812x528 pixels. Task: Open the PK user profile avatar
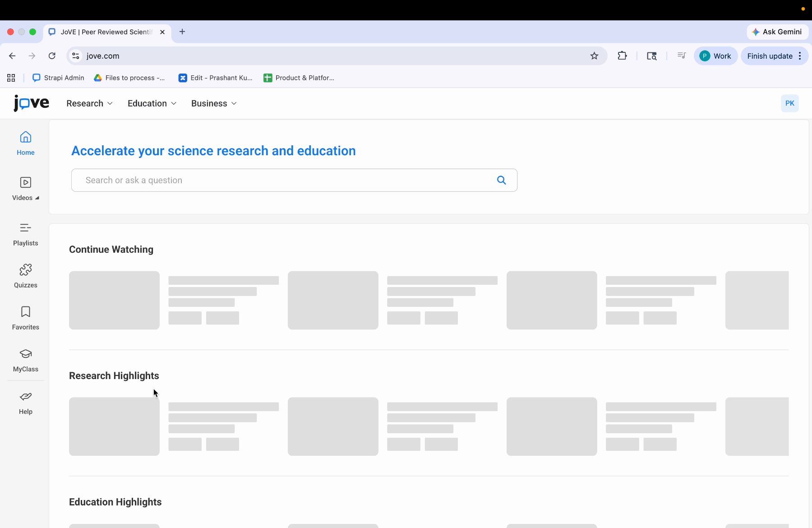(789, 103)
